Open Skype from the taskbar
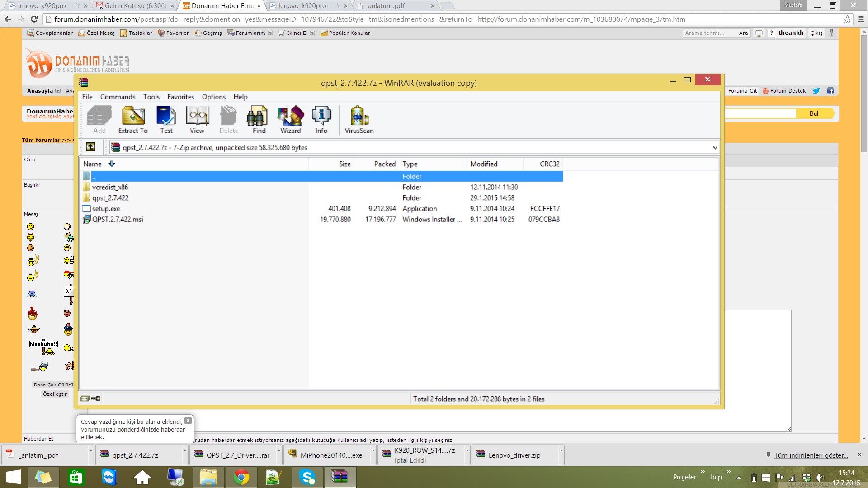 point(307,477)
